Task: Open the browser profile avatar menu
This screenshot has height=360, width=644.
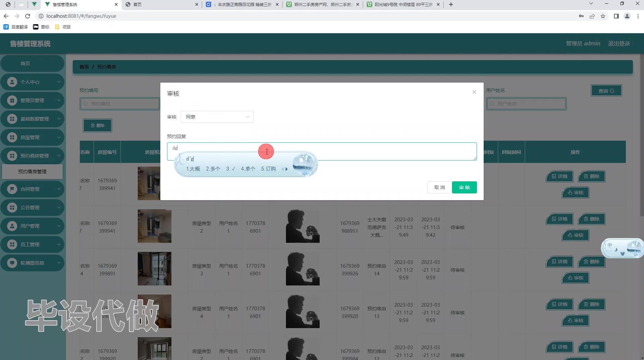Action: point(627,16)
